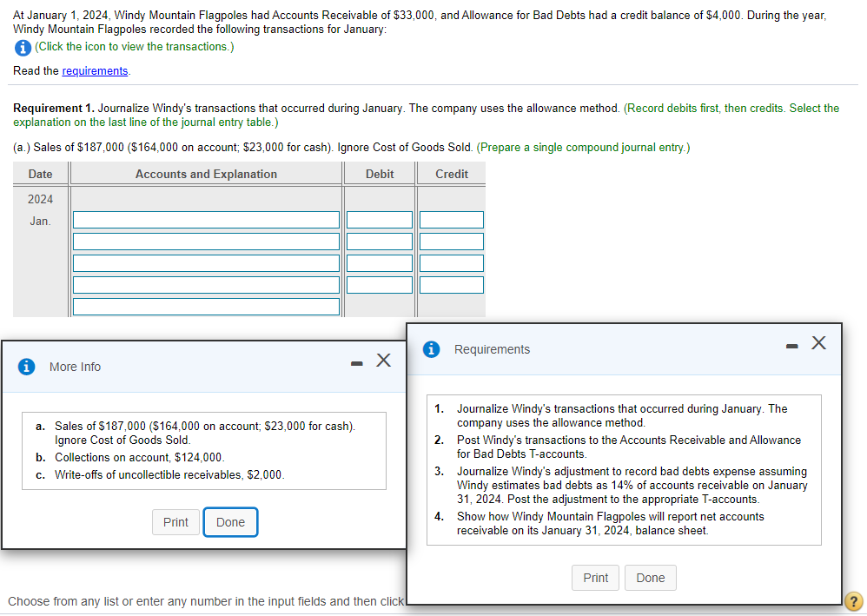867x616 pixels.
Task: Select the explanation field on the last line
Action: coord(206,307)
